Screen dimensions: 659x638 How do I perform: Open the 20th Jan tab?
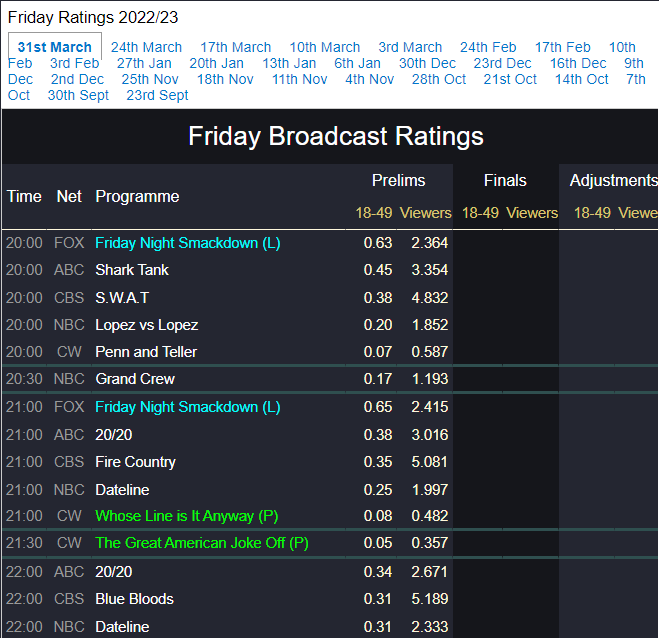216,63
